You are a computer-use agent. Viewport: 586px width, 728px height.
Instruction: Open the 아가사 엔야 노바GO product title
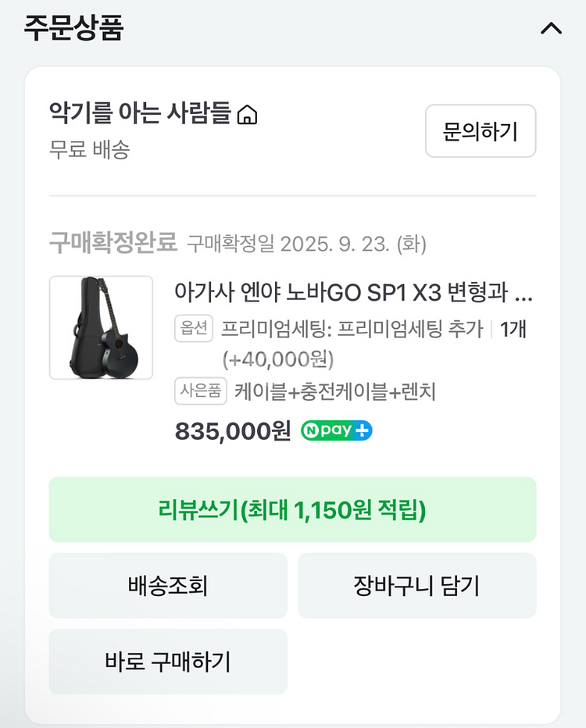(x=353, y=293)
